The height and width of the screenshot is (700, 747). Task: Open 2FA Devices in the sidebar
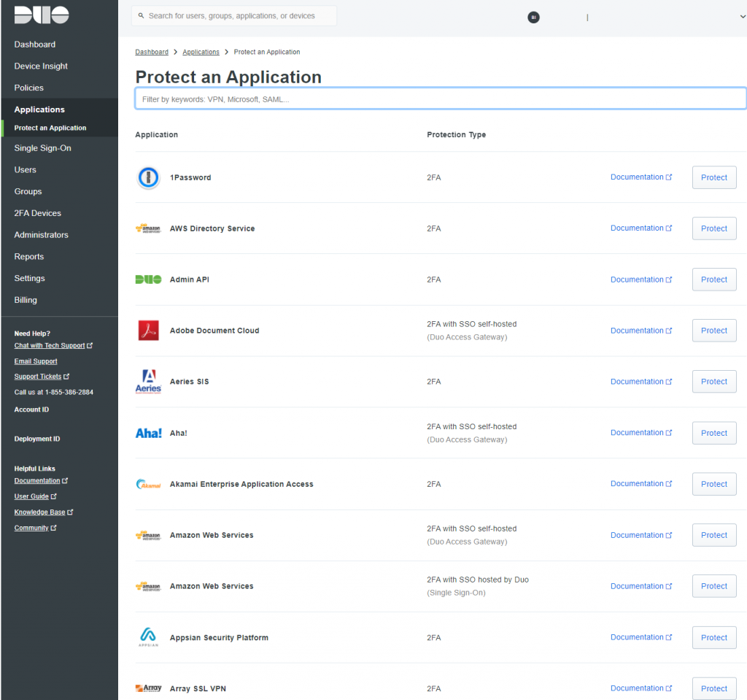(x=38, y=213)
